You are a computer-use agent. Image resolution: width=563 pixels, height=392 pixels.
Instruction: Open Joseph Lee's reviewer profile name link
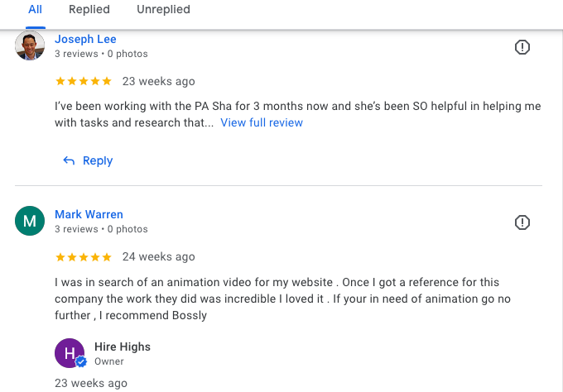[x=85, y=39]
